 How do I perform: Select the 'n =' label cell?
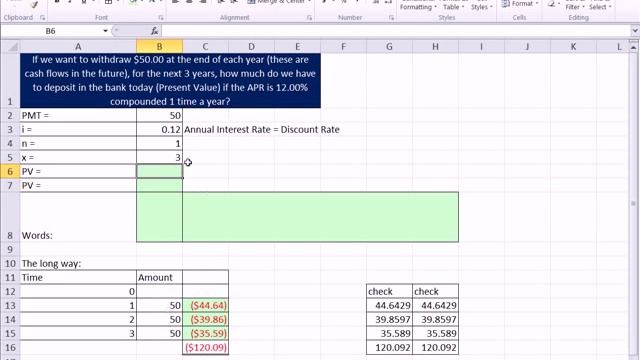pos(78,144)
